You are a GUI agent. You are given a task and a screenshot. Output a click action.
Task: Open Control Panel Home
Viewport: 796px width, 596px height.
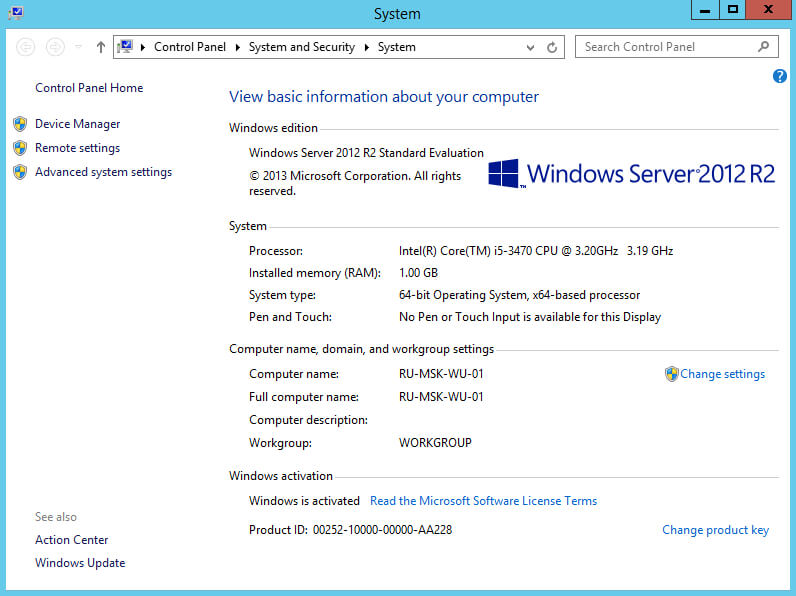pyautogui.click(x=89, y=88)
